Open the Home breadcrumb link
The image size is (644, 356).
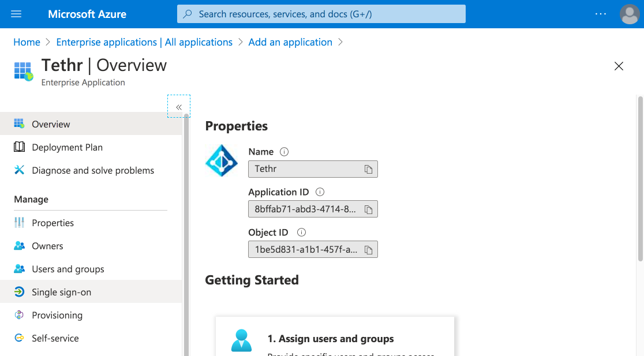27,42
